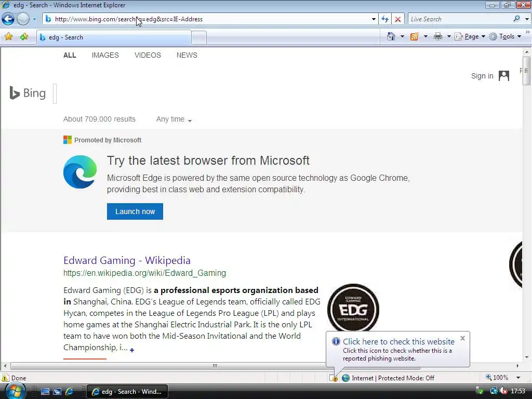Click the taskbar clock 17:53
The width and height of the screenshot is (532, 399).
(x=518, y=391)
